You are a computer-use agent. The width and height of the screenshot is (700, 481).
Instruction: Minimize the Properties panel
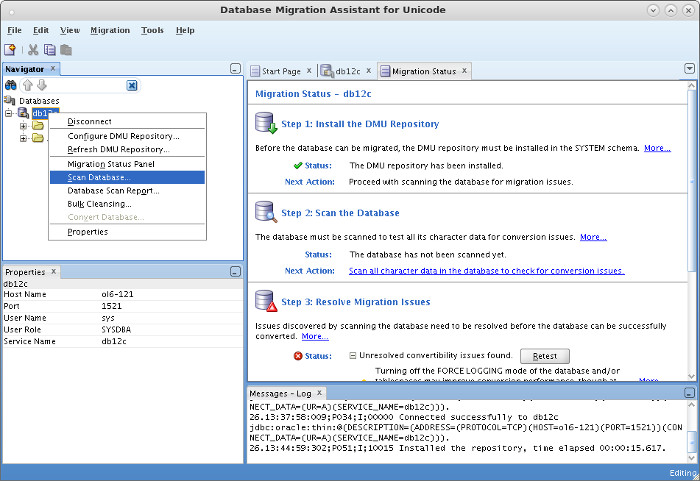click(x=235, y=272)
